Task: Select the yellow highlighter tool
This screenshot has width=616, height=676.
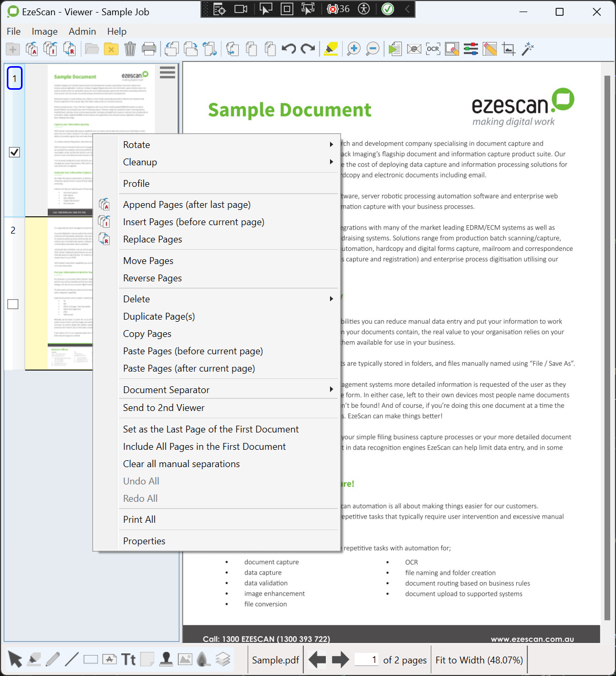Action: click(331, 49)
